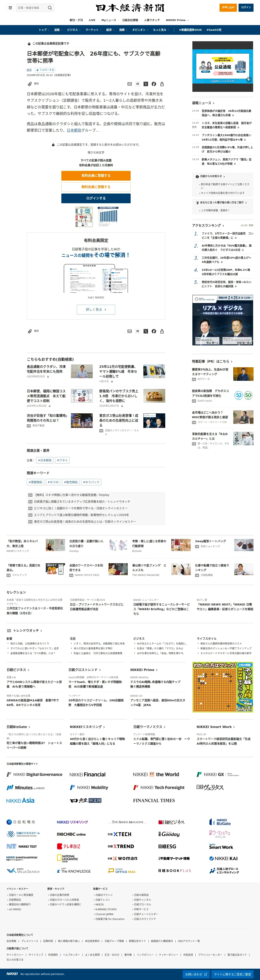260x980 pixels.
Task: Expand the 速報 navigation dropdown
Action: tap(58, 30)
